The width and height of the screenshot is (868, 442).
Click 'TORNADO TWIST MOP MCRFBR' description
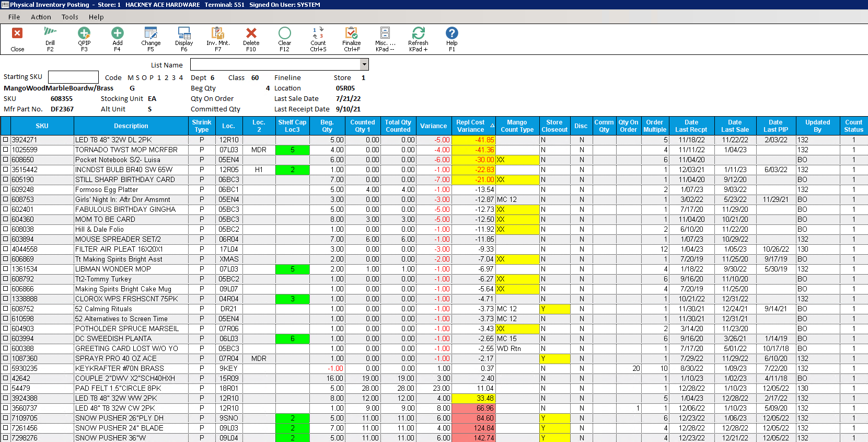126,150
